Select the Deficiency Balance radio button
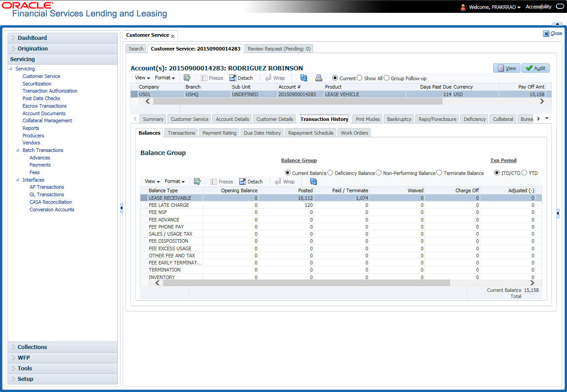This screenshot has height=392, width=567. point(330,173)
